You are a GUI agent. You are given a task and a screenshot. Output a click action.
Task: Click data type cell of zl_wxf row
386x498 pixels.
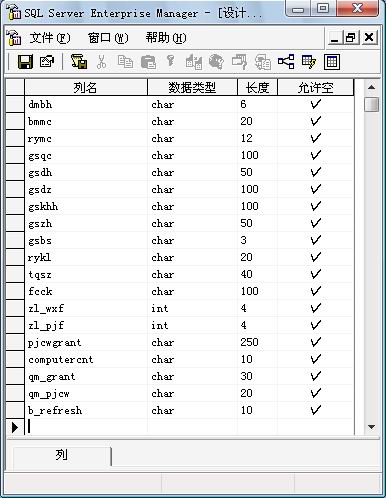(x=192, y=308)
